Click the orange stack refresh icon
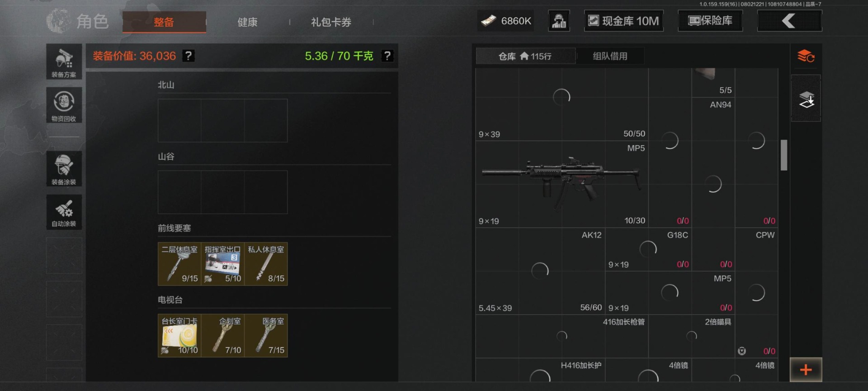Viewport: 868px width, 391px height. click(x=806, y=56)
